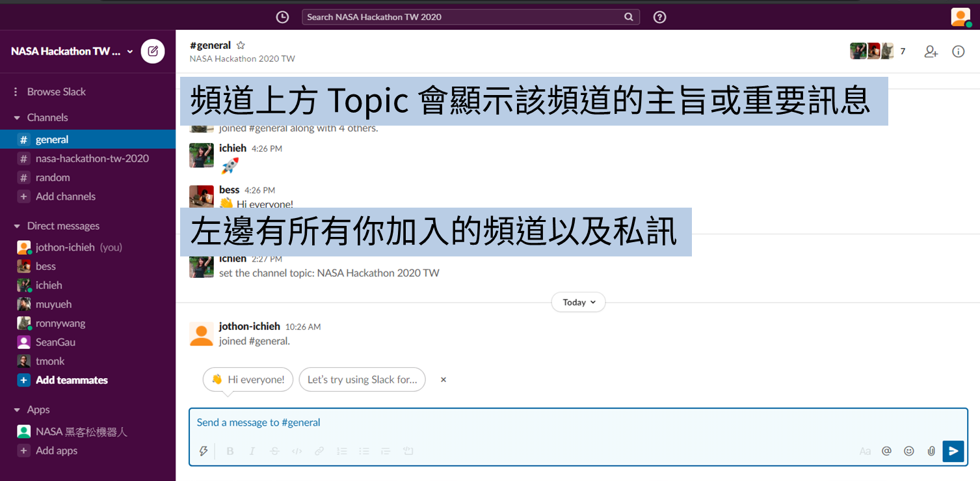Open the emoji picker
The height and width of the screenshot is (481, 980).
coord(909,450)
